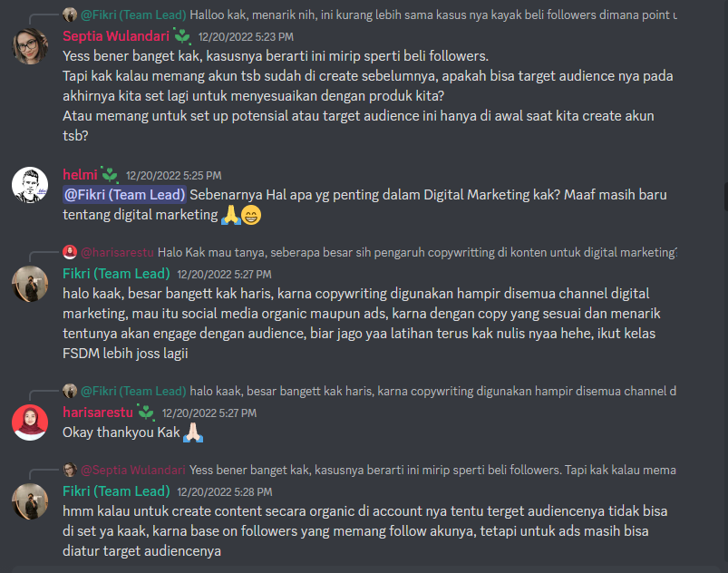The image size is (728, 573).
Task: Click the small Septia avatar in the bottom reply preview
Action: (70, 470)
